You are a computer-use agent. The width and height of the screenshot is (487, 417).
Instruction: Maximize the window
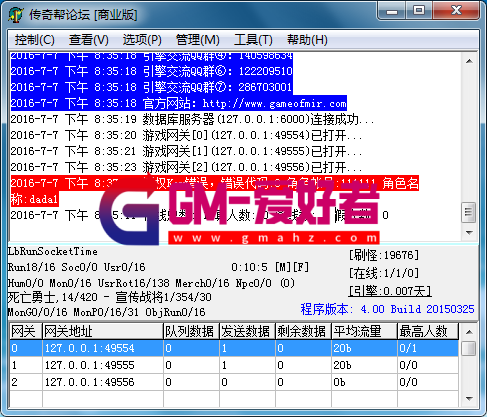419,10
